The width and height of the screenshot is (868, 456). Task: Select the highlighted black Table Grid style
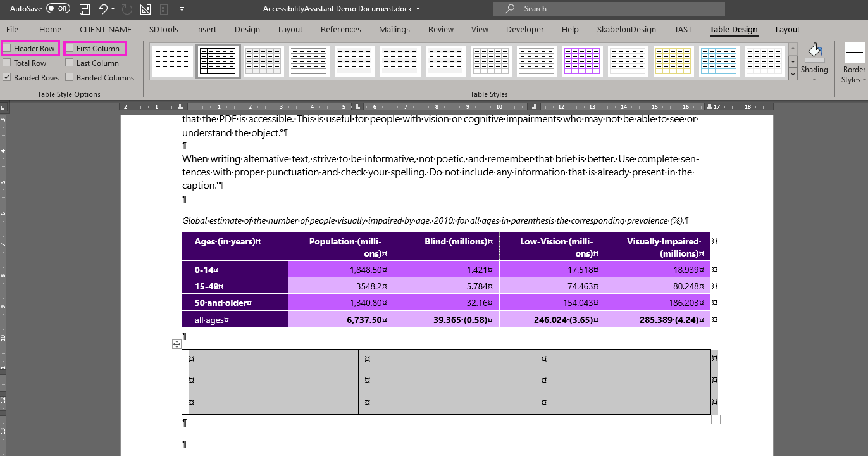click(x=218, y=61)
